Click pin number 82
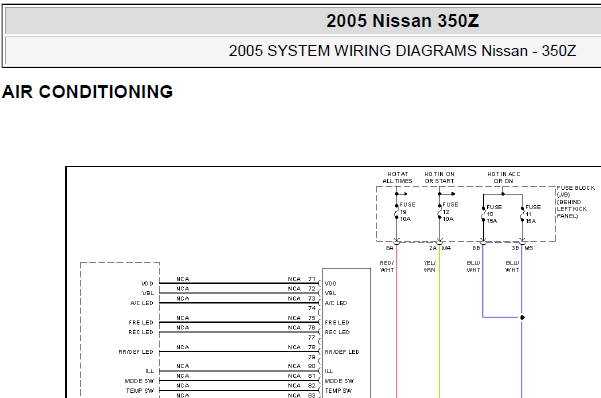This screenshot has height=398, width=601. [312, 386]
